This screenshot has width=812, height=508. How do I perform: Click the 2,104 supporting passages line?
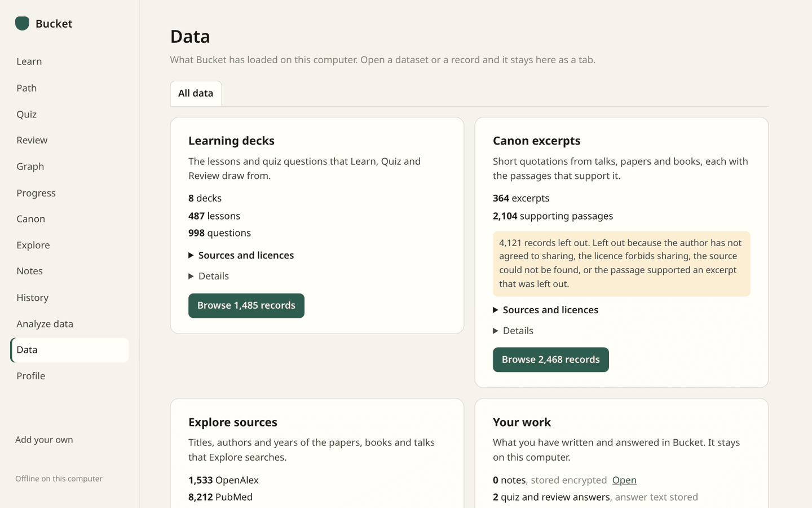(x=553, y=216)
